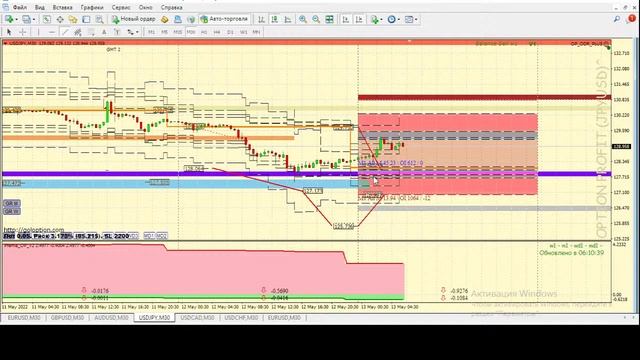
Task: Open the indicators list icon
Action: [374, 19]
